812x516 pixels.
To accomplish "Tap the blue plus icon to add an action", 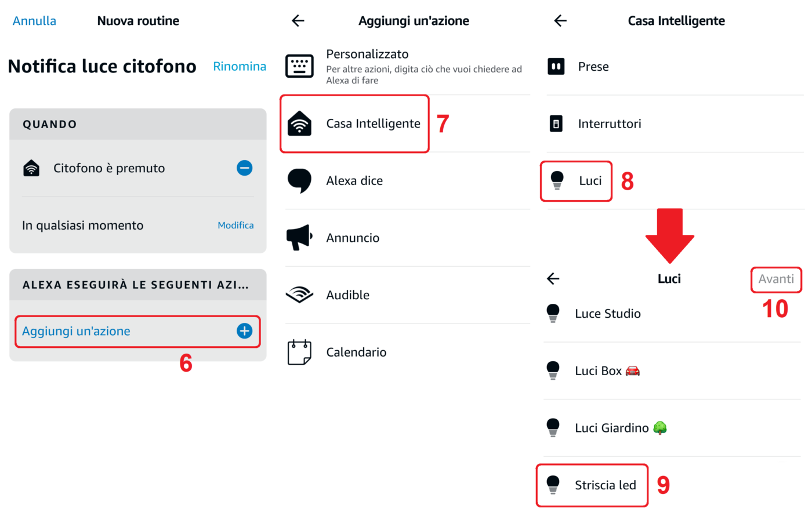I will [x=244, y=331].
